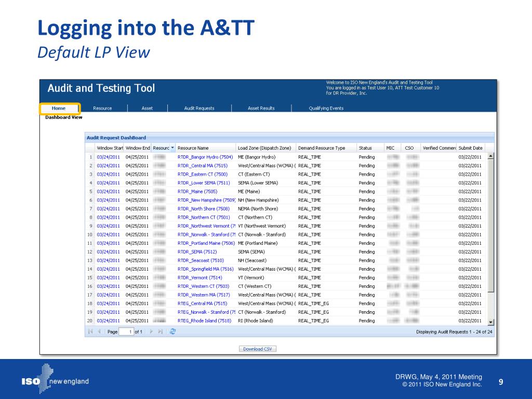This screenshot has height=399, width=532.
Task: Open RTEG_Central MA (7515) resource link
Action: point(202,303)
